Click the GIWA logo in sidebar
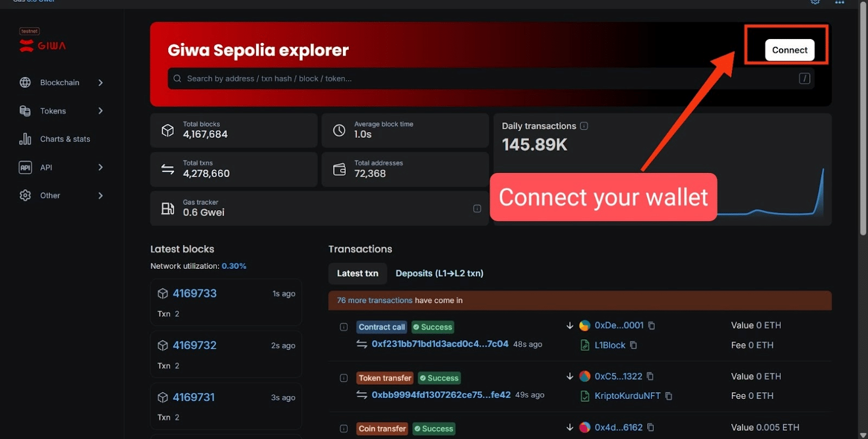 click(x=42, y=46)
